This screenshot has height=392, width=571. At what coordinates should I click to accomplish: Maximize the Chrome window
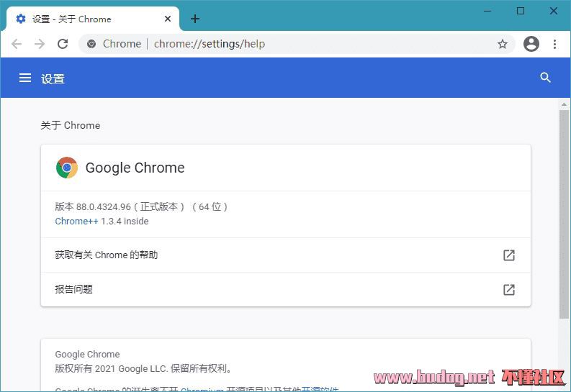(521, 11)
